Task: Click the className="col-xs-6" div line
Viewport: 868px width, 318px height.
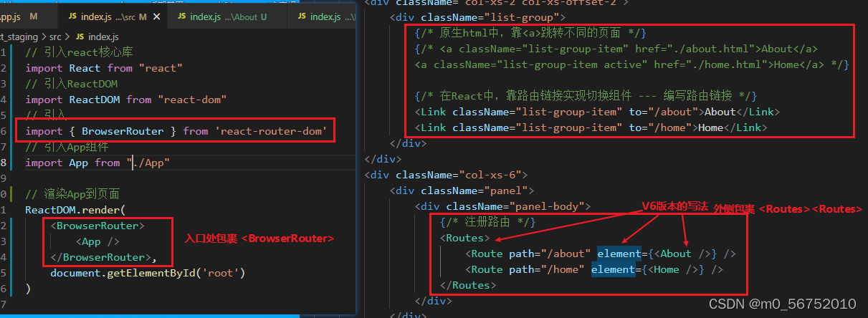Action: pos(446,175)
